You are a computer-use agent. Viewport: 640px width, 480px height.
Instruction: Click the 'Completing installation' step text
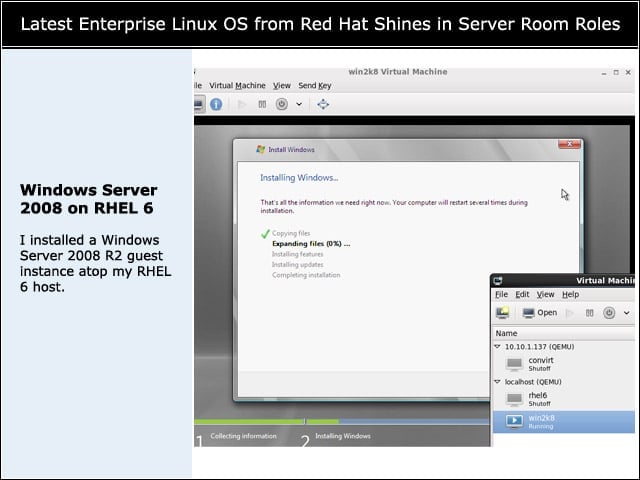(306, 275)
